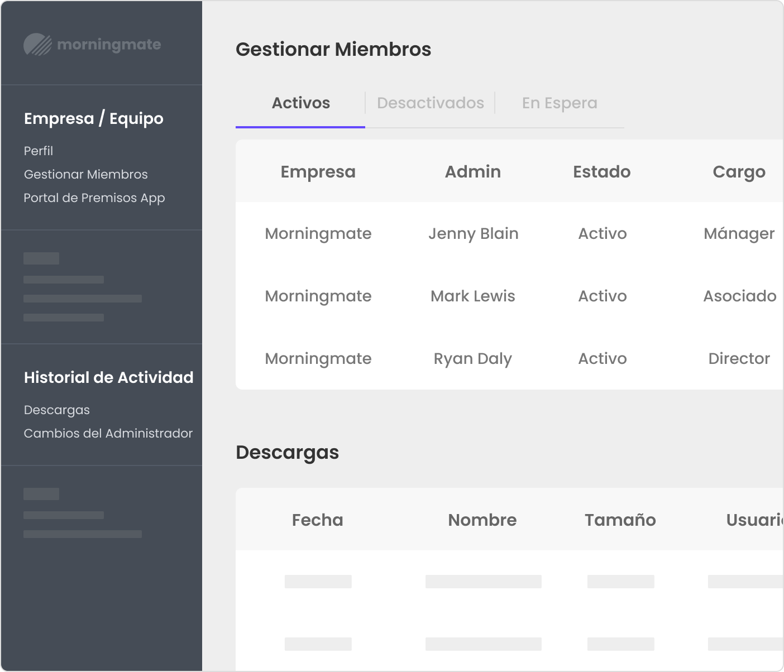Click the Tamaño column header
Image resolution: width=784 pixels, height=672 pixels.
click(620, 520)
